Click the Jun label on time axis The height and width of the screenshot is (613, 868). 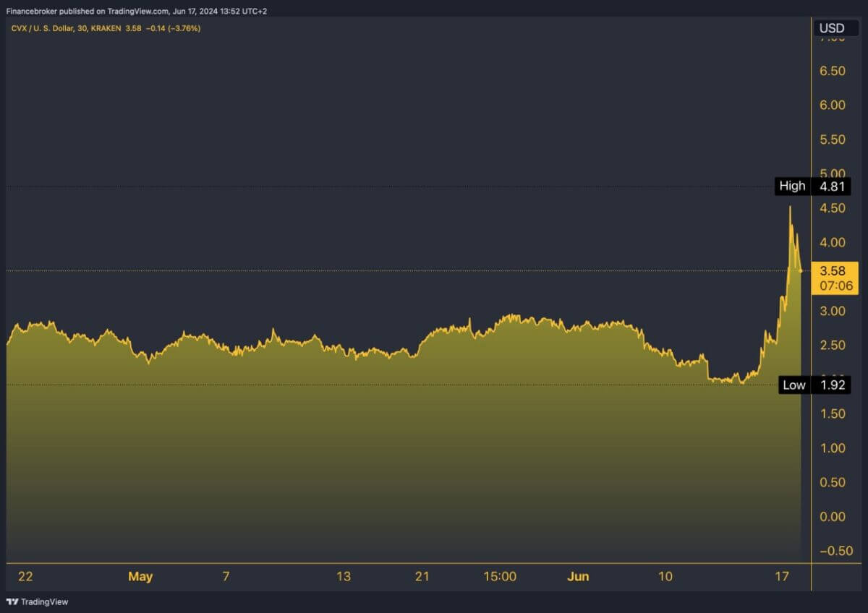click(578, 576)
